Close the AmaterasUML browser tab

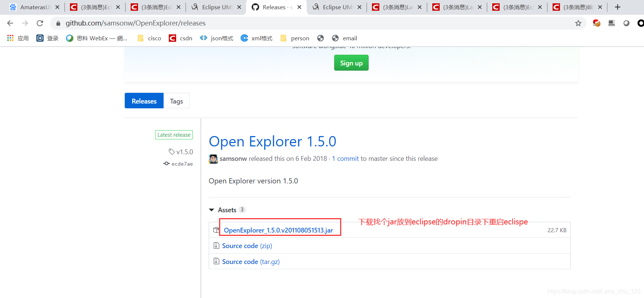(x=57, y=7)
